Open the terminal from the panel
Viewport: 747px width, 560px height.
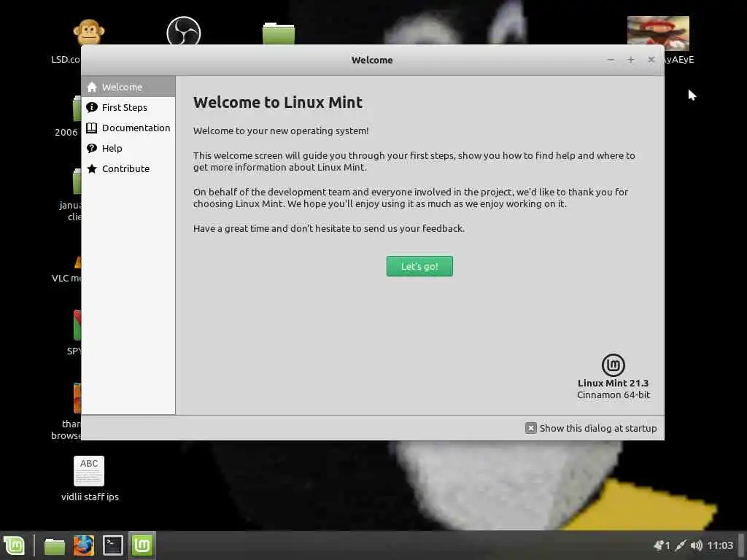[x=113, y=545]
